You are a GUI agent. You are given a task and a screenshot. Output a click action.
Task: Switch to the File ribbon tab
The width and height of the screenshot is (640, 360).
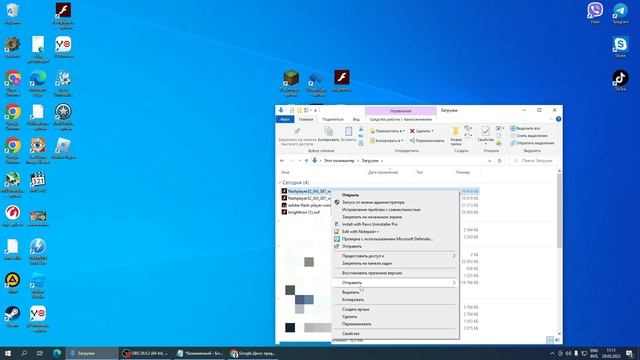pos(285,119)
